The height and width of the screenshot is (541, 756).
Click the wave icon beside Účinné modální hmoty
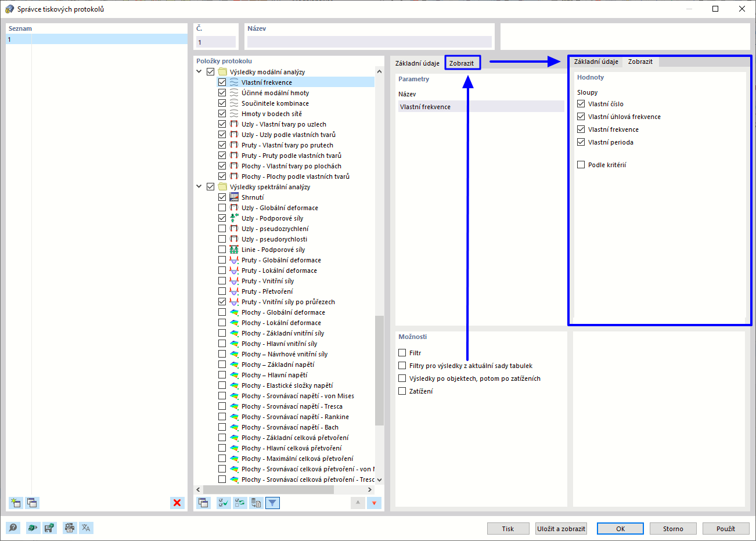[234, 93]
